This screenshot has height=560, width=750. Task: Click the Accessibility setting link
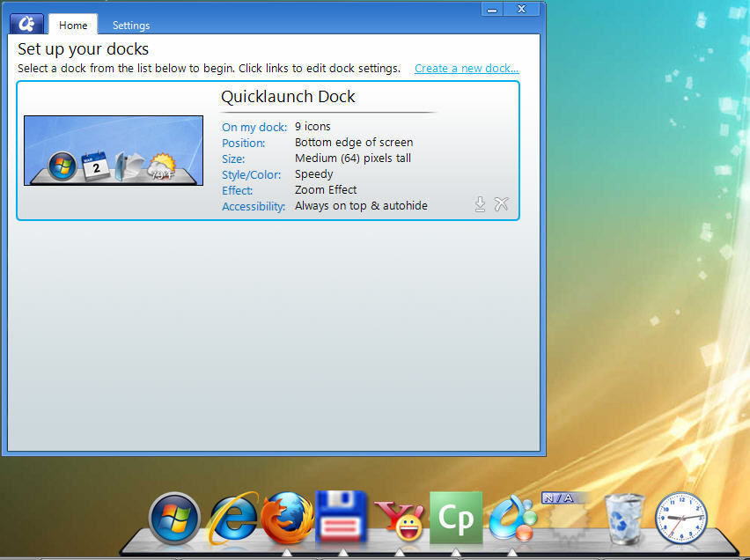[254, 206]
